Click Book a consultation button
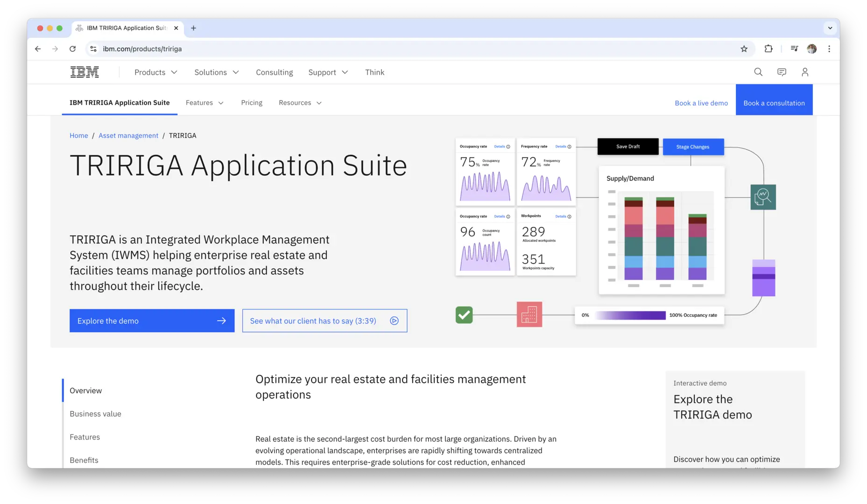Screen dimensions: 867x504 [774, 100]
